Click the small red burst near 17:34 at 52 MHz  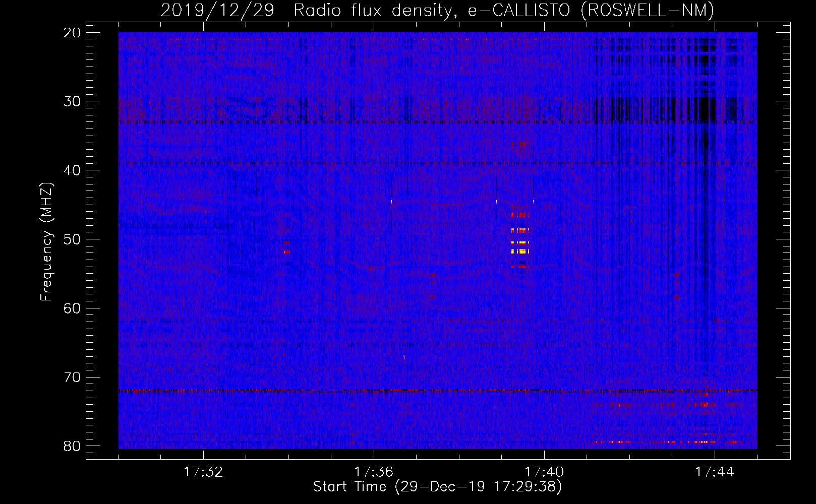(x=287, y=251)
